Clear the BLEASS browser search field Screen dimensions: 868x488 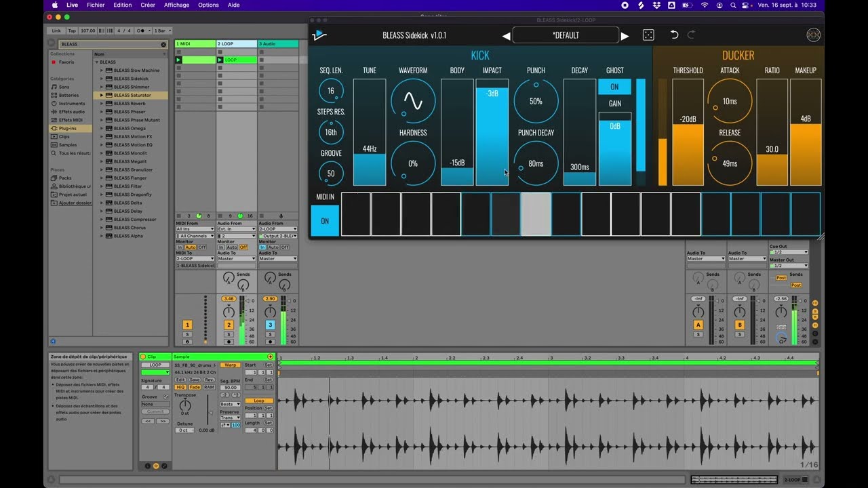click(x=163, y=44)
